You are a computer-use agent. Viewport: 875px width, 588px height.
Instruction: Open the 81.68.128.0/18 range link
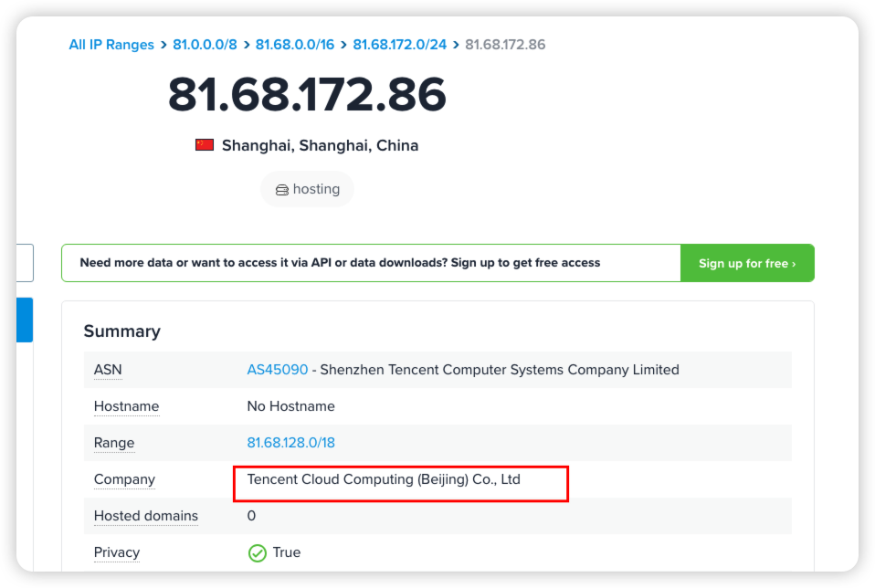click(x=290, y=443)
